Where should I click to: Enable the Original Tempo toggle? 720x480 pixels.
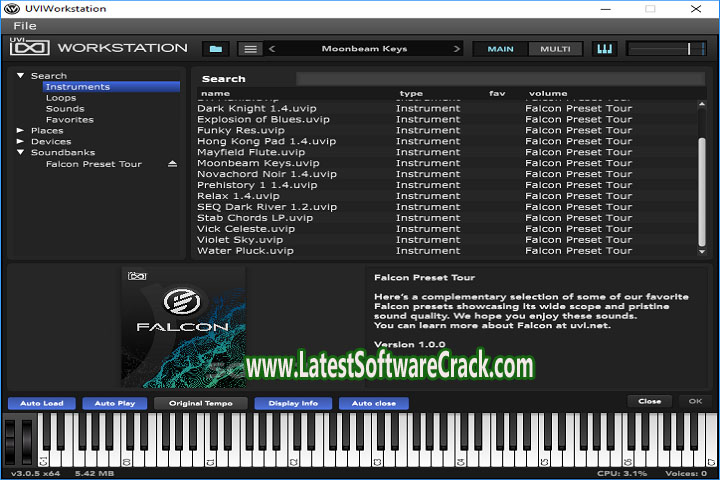[x=200, y=403]
